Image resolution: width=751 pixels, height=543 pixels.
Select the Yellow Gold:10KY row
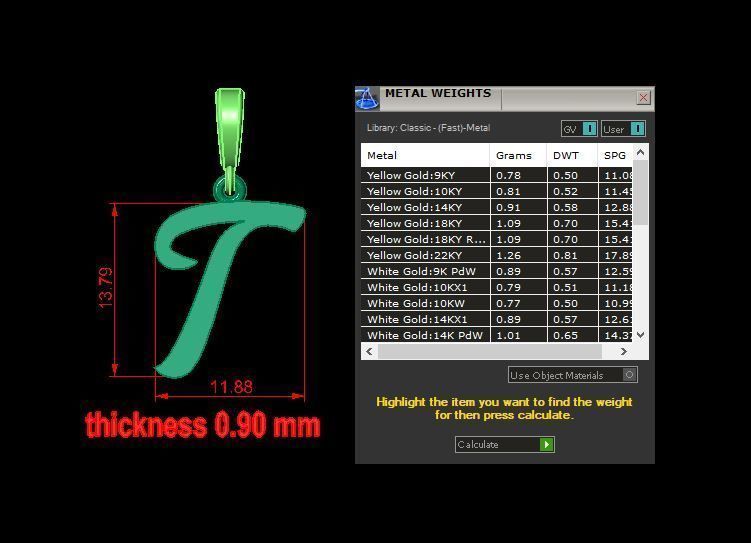(x=497, y=191)
